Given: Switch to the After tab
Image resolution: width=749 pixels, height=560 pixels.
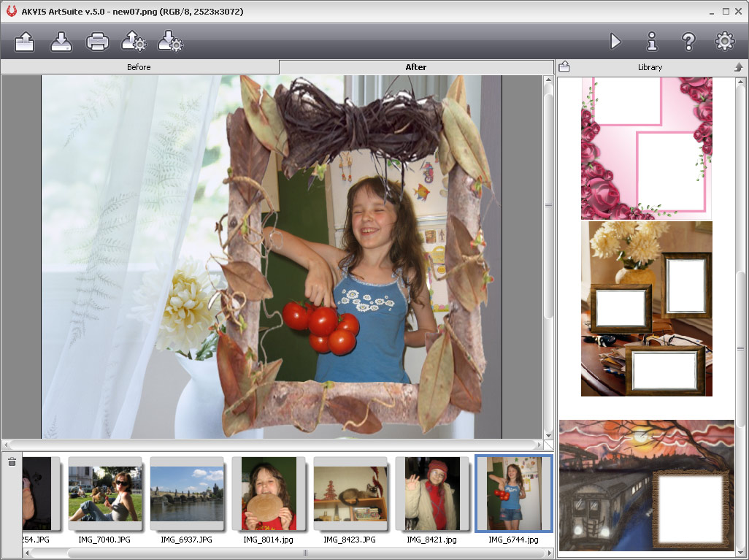Looking at the screenshot, I should [x=415, y=67].
